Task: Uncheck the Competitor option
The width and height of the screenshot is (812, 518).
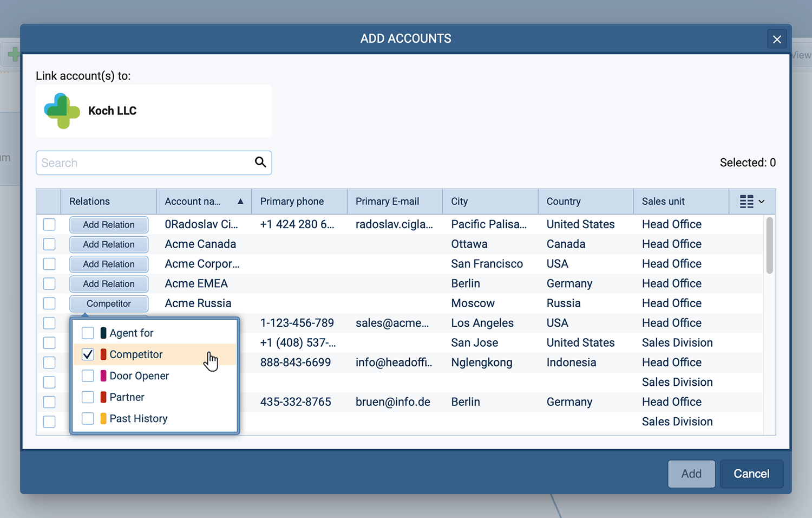Action: point(88,354)
